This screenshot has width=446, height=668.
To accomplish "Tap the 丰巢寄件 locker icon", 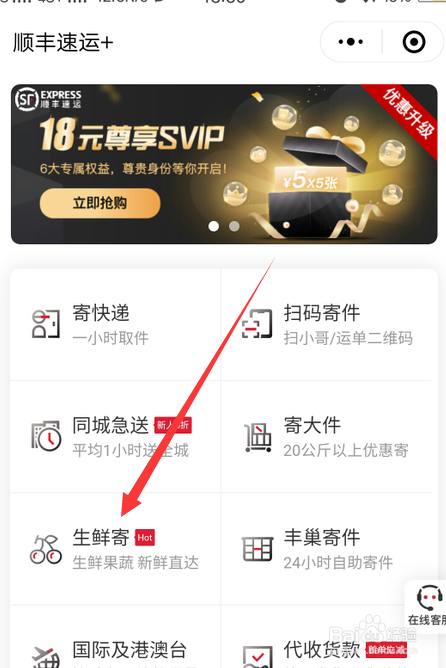I will click(x=257, y=549).
